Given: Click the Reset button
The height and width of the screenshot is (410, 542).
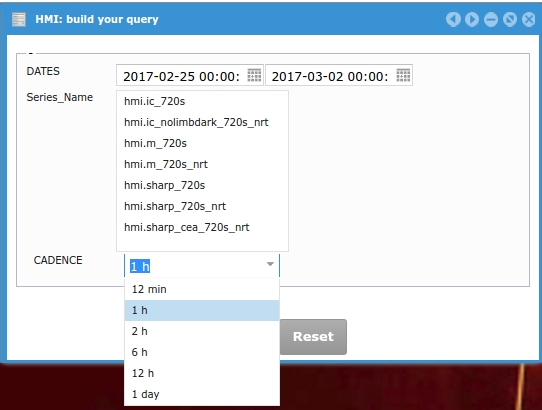Looking at the screenshot, I should pyautogui.click(x=313, y=337).
